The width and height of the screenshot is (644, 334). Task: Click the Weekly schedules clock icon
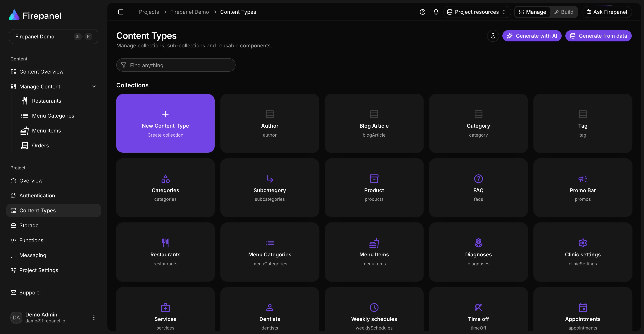pyautogui.click(x=374, y=308)
